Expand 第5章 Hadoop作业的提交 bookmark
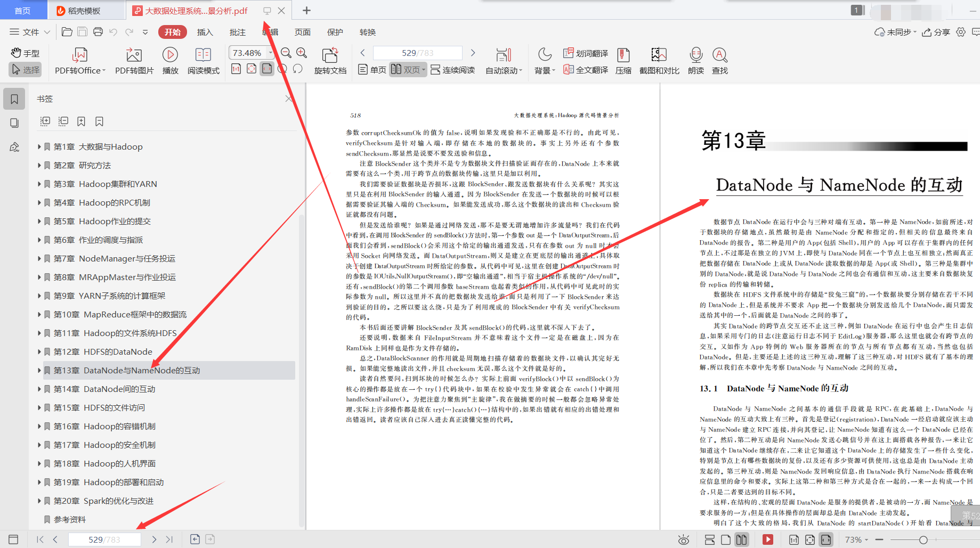980x548 pixels. 39,221
